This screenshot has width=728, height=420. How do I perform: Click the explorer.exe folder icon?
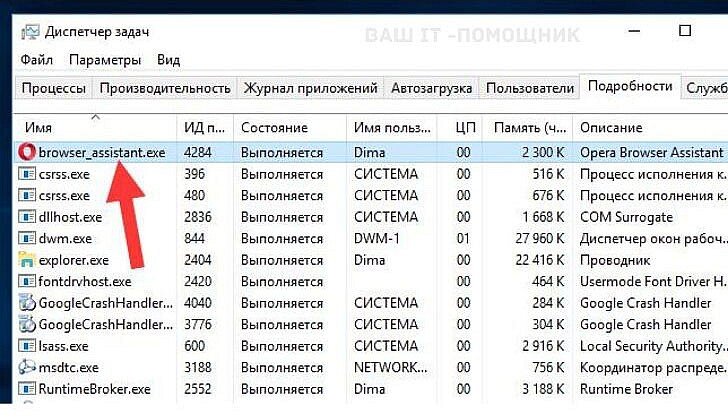coord(27,260)
